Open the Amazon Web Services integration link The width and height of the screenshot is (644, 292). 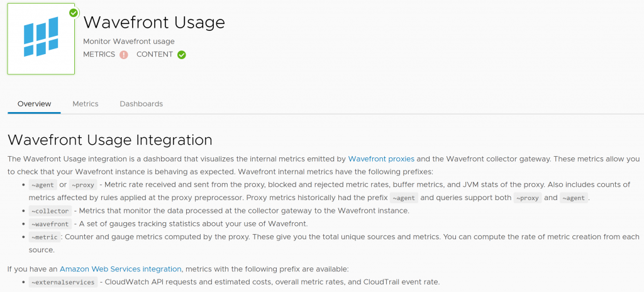[x=120, y=269]
